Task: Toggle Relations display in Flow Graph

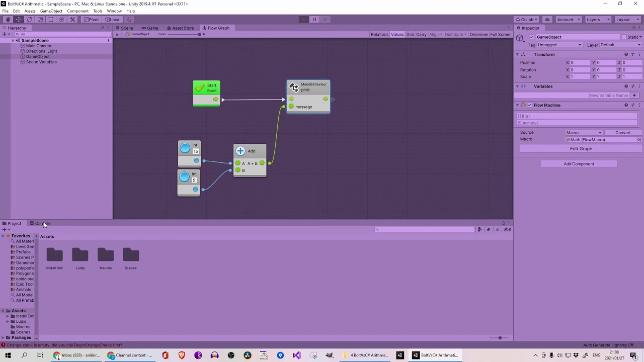Action: 379,34
